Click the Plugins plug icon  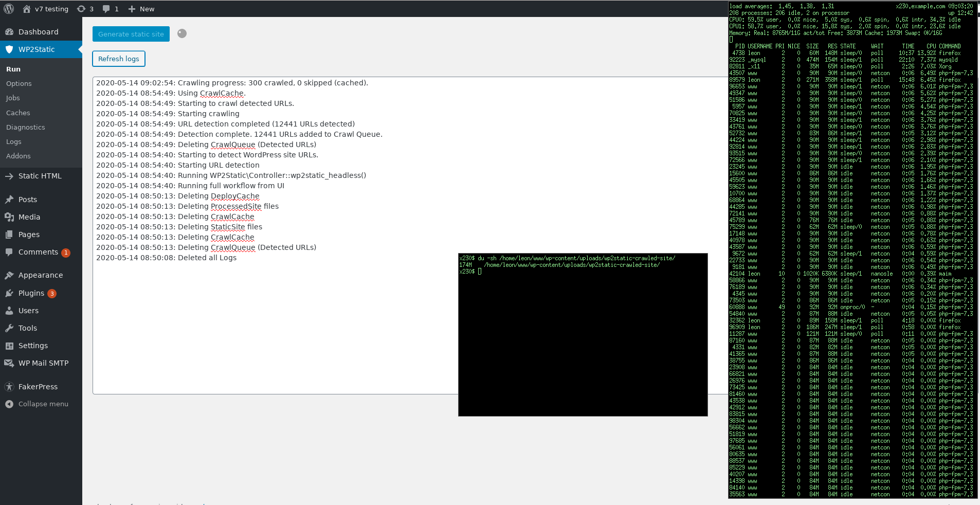(9, 293)
